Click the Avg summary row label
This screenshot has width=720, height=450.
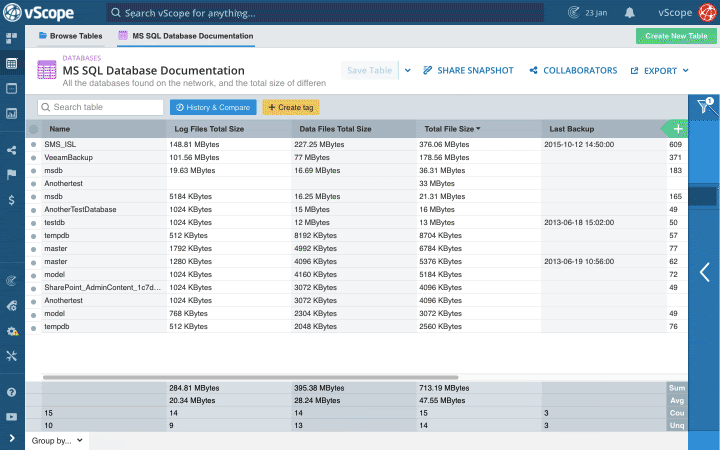677,400
